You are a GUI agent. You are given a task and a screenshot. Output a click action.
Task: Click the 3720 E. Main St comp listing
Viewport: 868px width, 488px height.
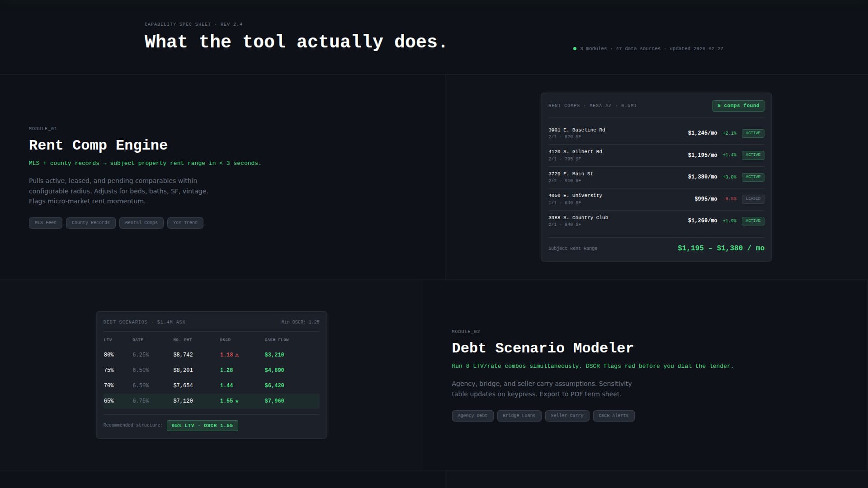(656, 177)
